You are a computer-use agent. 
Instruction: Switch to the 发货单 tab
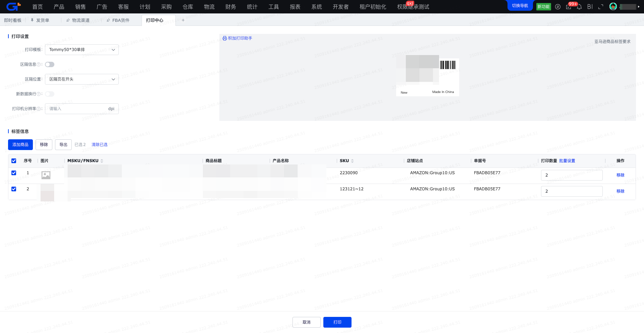click(43, 20)
